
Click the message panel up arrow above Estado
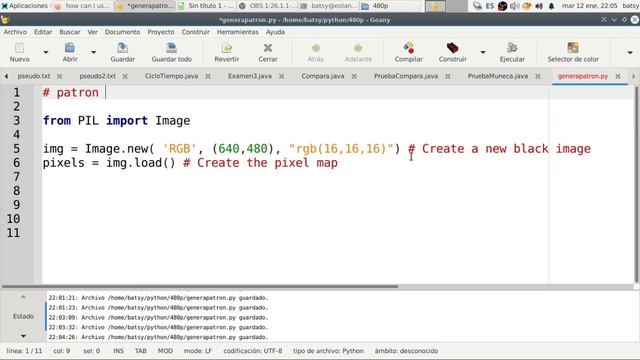[23, 297]
